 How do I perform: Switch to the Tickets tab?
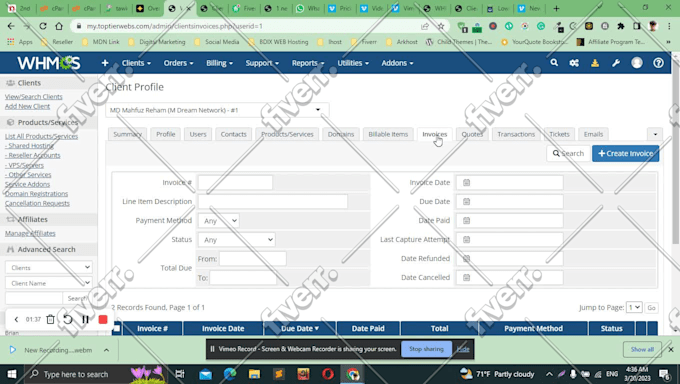coord(559,134)
